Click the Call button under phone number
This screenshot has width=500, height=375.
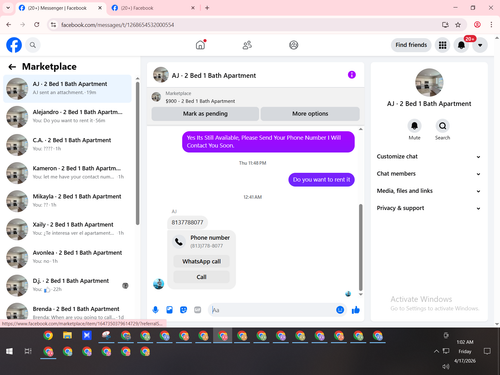(x=201, y=277)
